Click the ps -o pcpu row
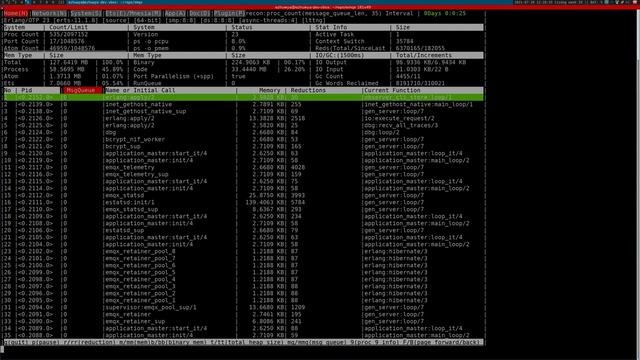This screenshot has width=640, height=360. [151, 41]
